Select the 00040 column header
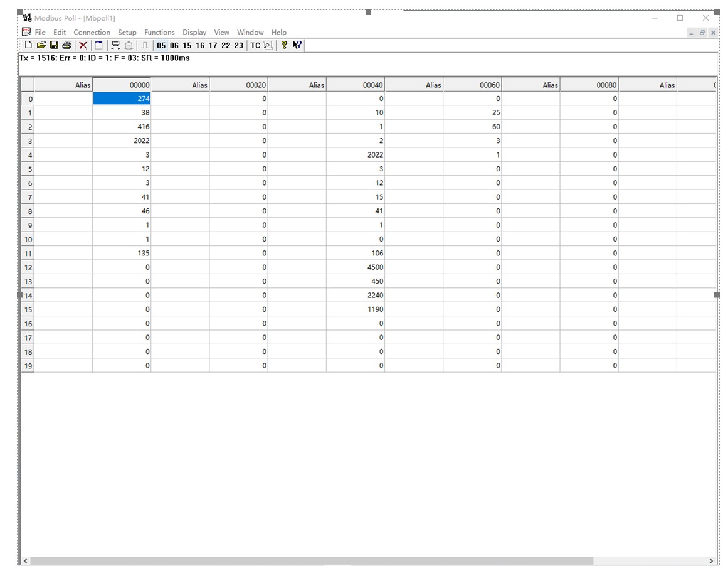The width and height of the screenshot is (728, 566). (356, 85)
